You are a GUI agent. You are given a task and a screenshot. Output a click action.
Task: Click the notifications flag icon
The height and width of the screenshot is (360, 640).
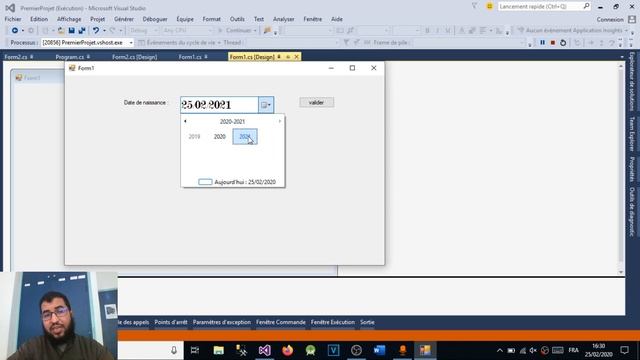(474, 6)
